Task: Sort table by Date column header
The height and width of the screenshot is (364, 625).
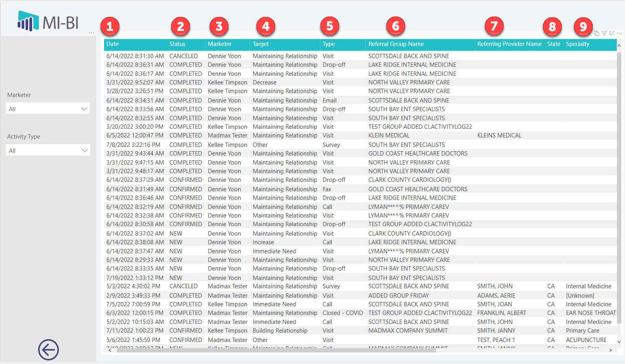Action: [x=113, y=44]
